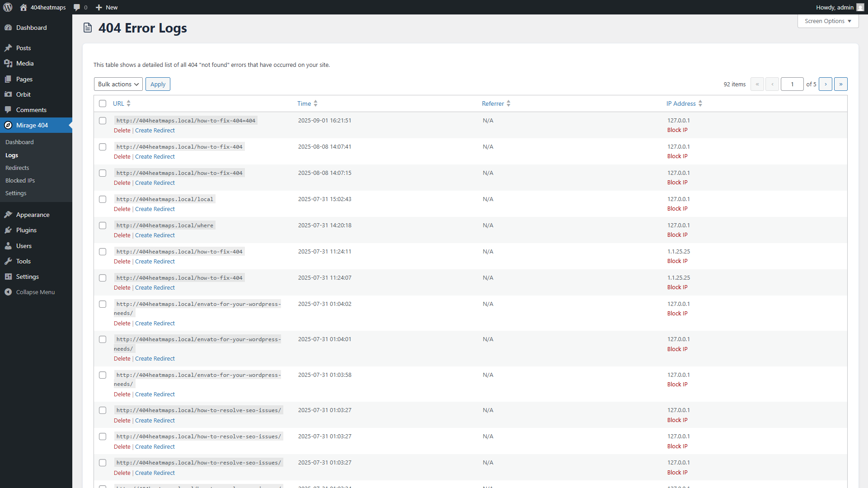Open the Redirects submenu item
The image size is (868, 488).
[x=17, y=168]
